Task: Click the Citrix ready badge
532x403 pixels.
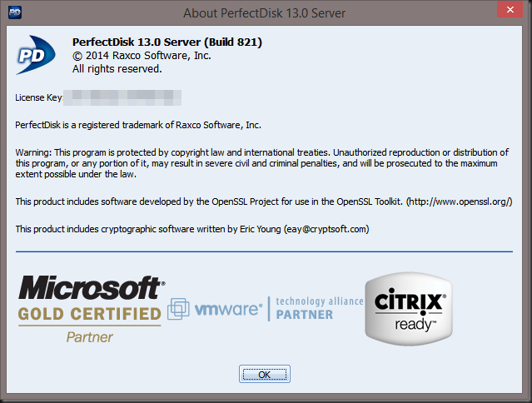Action: (x=409, y=309)
